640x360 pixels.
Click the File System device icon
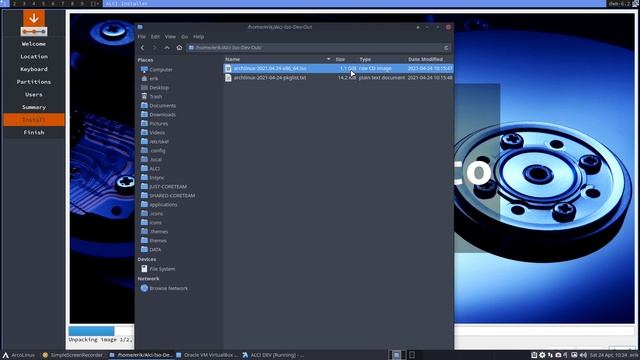[x=144, y=269]
